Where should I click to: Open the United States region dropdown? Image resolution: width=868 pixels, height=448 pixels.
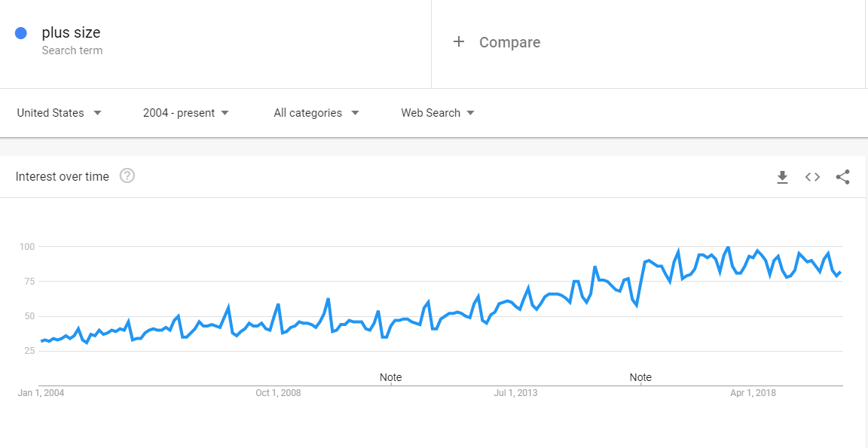click(x=60, y=113)
